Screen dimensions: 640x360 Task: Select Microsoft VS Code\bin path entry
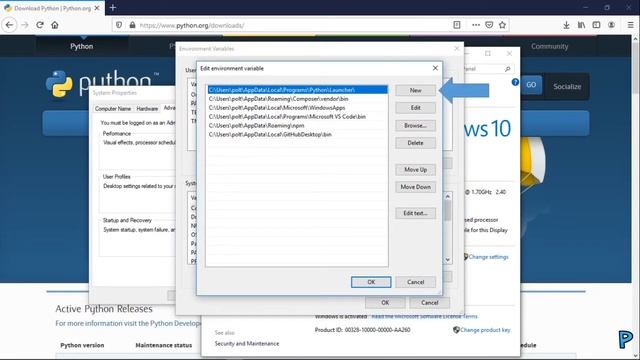pyautogui.click(x=298, y=117)
